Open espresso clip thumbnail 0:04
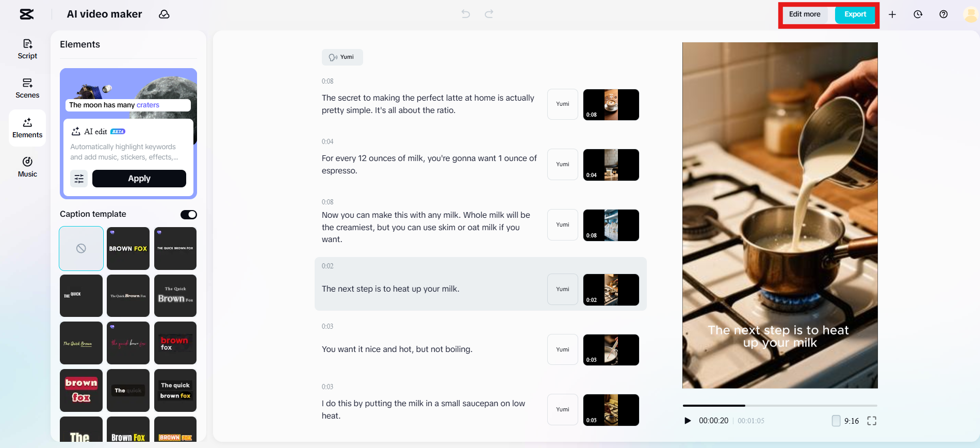The width and height of the screenshot is (980, 448). click(611, 165)
